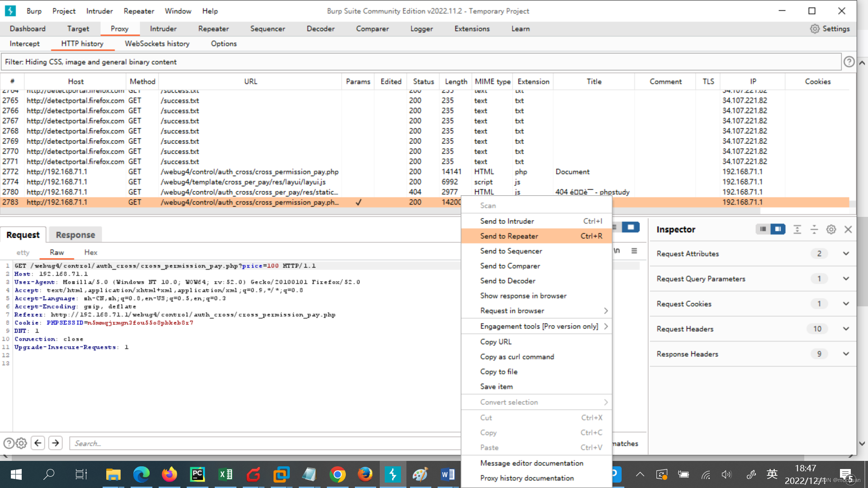Expand Response Headers section
Viewport: 868px width, 488px height.
pyautogui.click(x=846, y=354)
